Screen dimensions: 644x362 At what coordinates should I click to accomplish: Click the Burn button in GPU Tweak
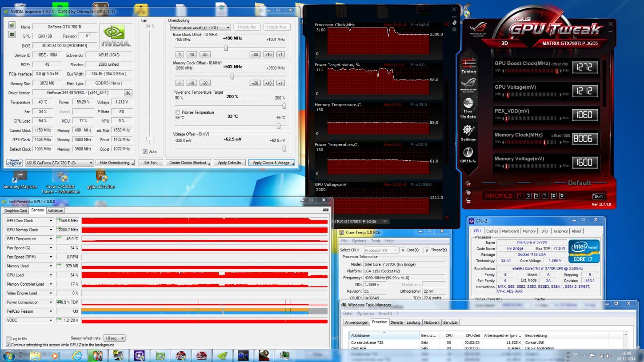point(599,196)
